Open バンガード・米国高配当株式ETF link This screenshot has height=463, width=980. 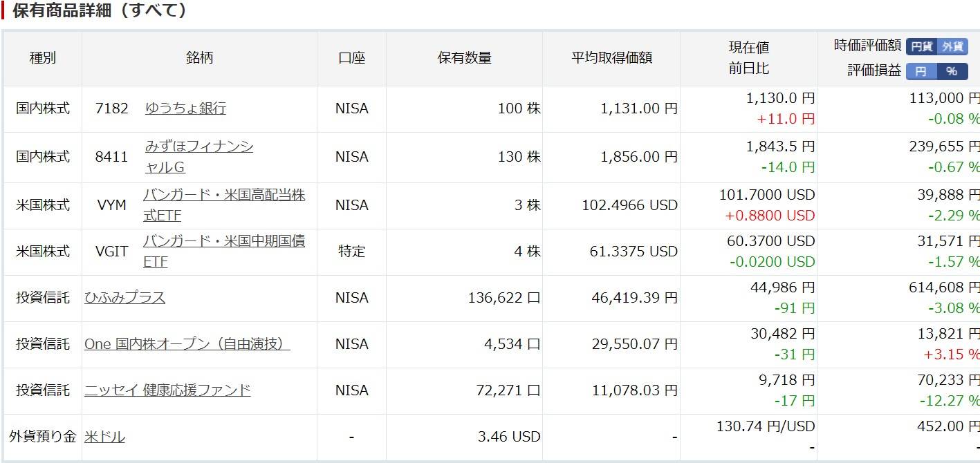tap(224, 205)
